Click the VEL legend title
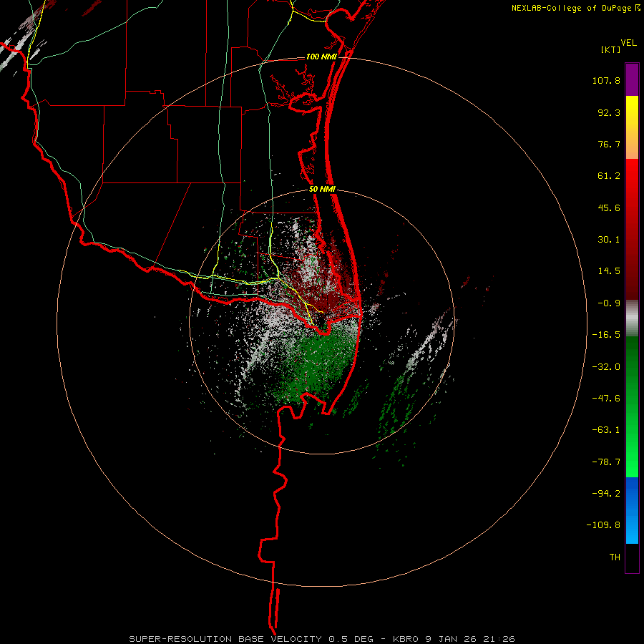Screen dimensions: 644x644 pos(628,43)
